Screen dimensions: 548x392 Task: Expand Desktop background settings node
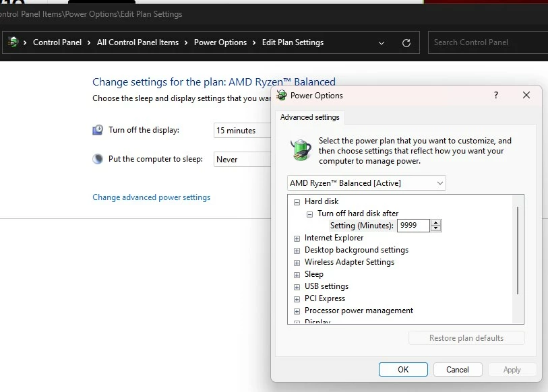coord(297,251)
